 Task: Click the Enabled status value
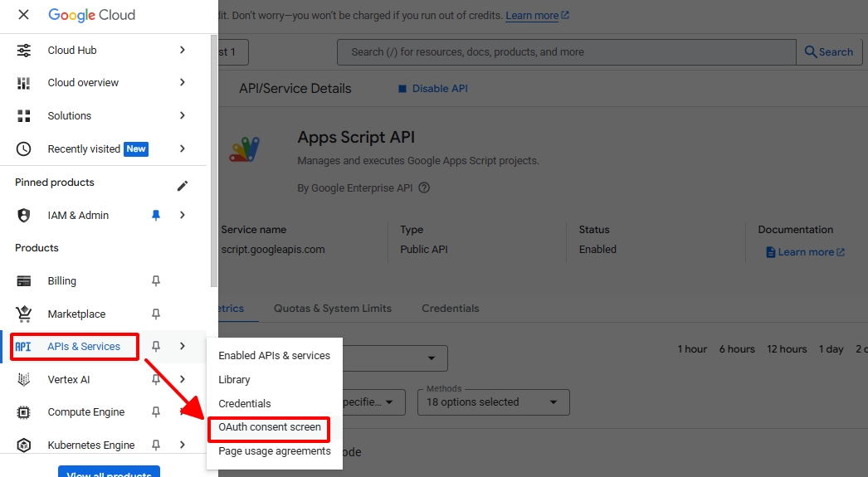point(597,250)
